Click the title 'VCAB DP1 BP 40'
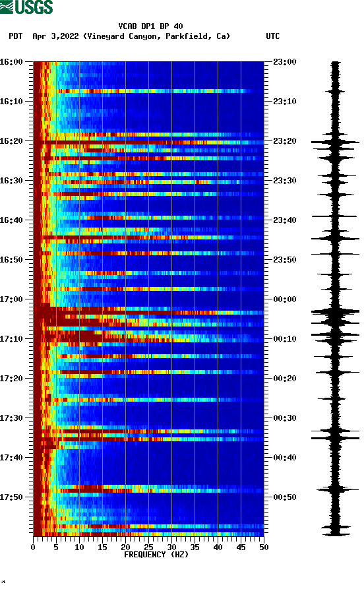Screen dimensions: 364x589 coord(150,26)
